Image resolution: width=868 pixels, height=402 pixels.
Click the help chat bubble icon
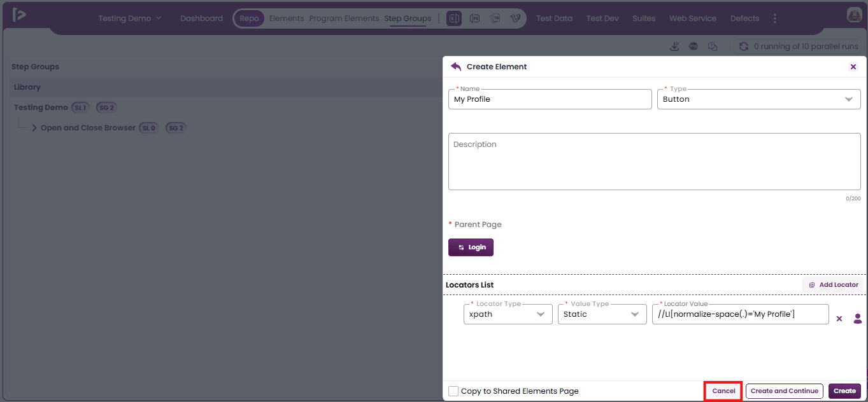[713, 46]
